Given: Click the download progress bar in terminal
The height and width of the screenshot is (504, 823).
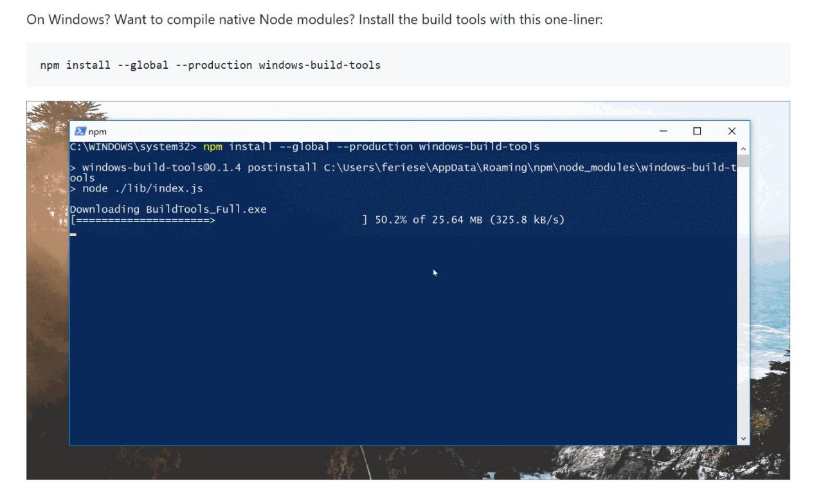Looking at the screenshot, I should point(219,220).
